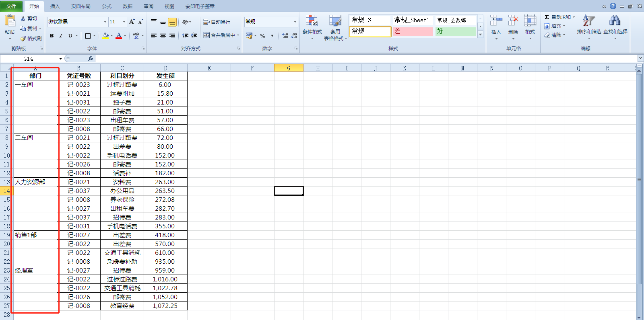Click the Comma Style icon
The width and height of the screenshot is (644, 320).
pyautogui.click(x=272, y=36)
